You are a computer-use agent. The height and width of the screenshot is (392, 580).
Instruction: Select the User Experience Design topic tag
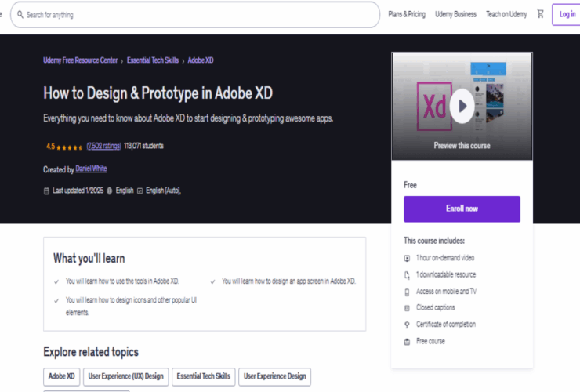tap(275, 376)
